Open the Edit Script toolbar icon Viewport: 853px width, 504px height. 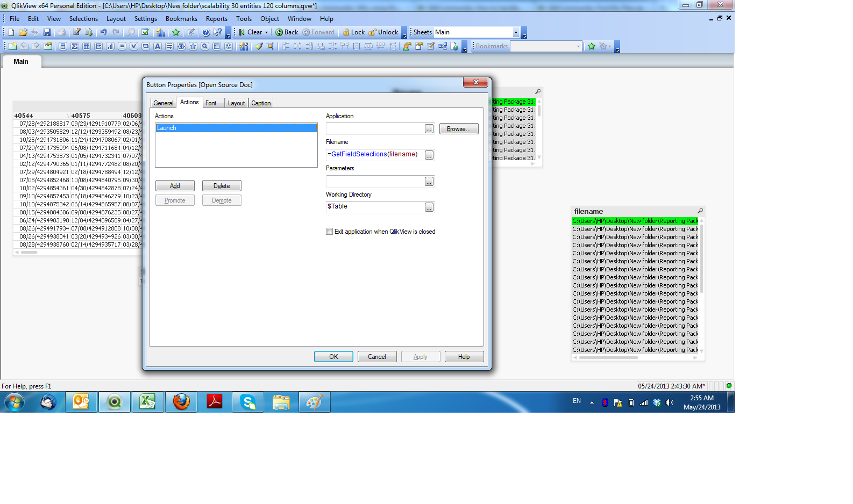(77, 32)
